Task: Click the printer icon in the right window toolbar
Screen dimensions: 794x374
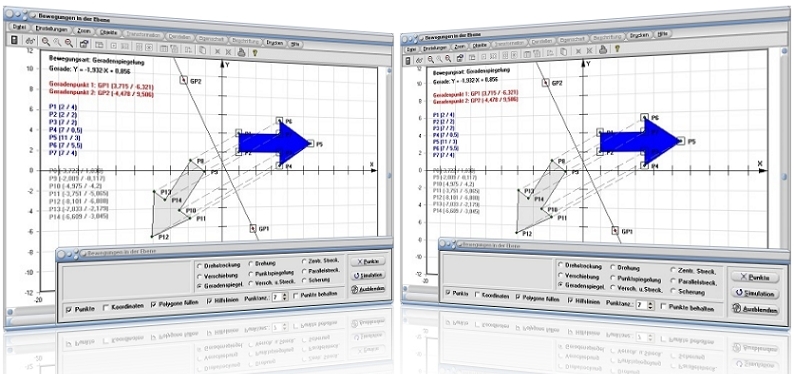Action: 603,50
